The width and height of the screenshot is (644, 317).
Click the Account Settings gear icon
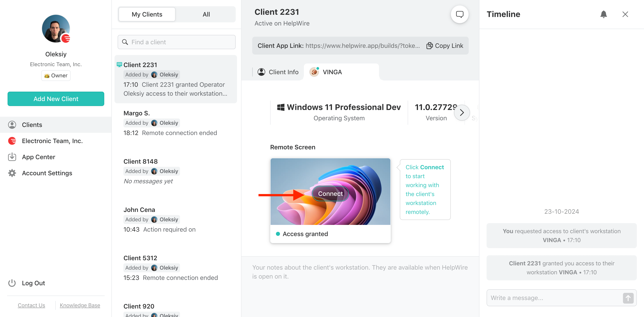pyautogui.click(x=12, y=172)
